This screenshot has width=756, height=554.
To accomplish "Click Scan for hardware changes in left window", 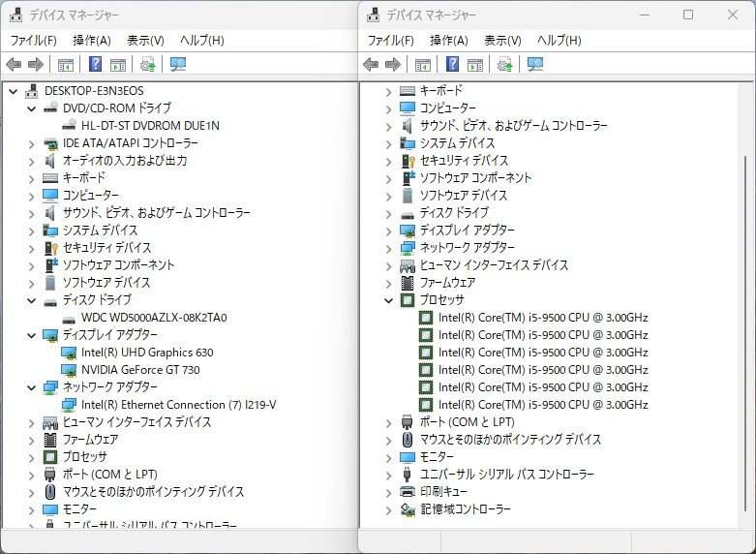I will (178, 64).
